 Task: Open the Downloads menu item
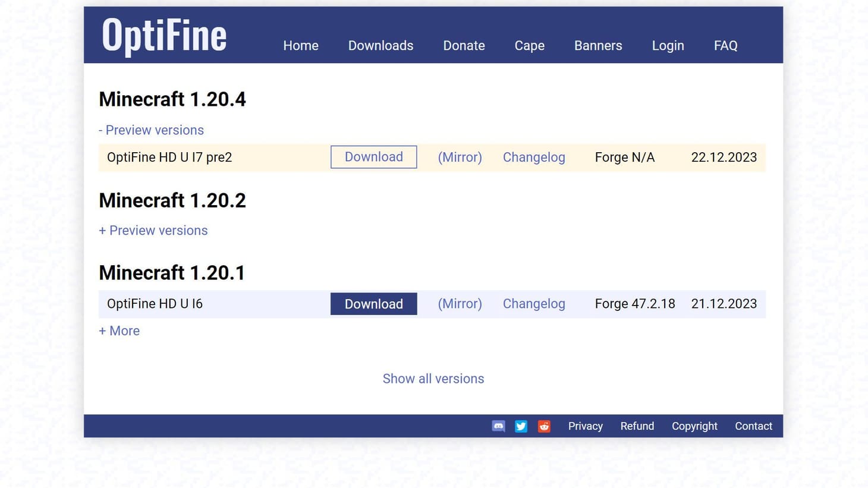click(x=380, y=45)
